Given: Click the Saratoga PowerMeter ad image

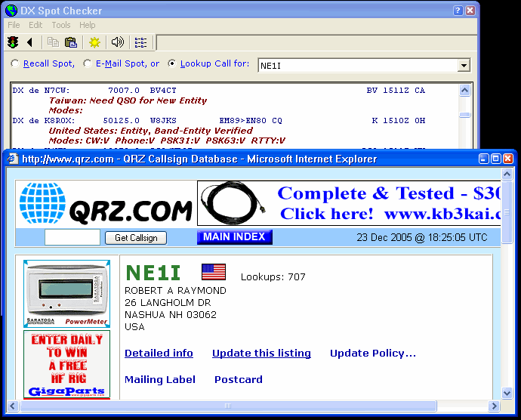Looking at the screenshot, I should pos(66,294).
